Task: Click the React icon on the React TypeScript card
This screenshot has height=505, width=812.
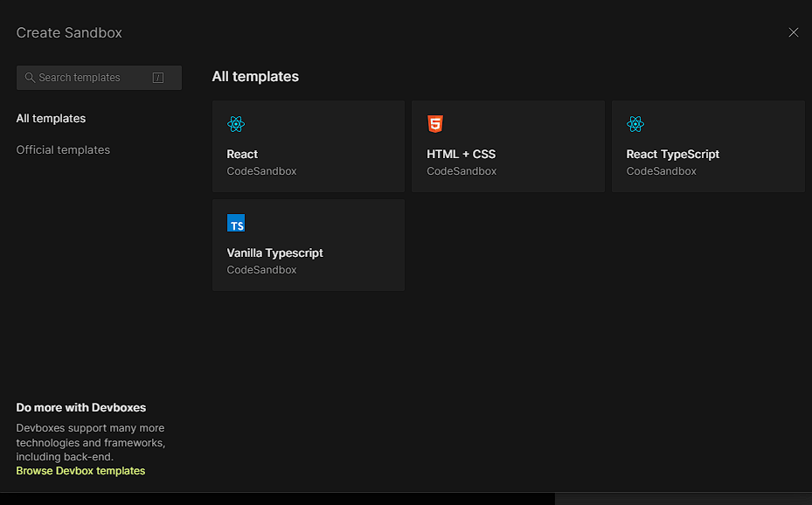Action: click(x=635, y=124)
